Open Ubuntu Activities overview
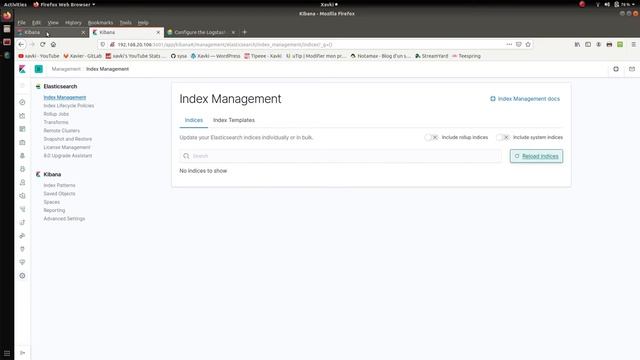Viewport: 640px width, 360px height. 15,4
